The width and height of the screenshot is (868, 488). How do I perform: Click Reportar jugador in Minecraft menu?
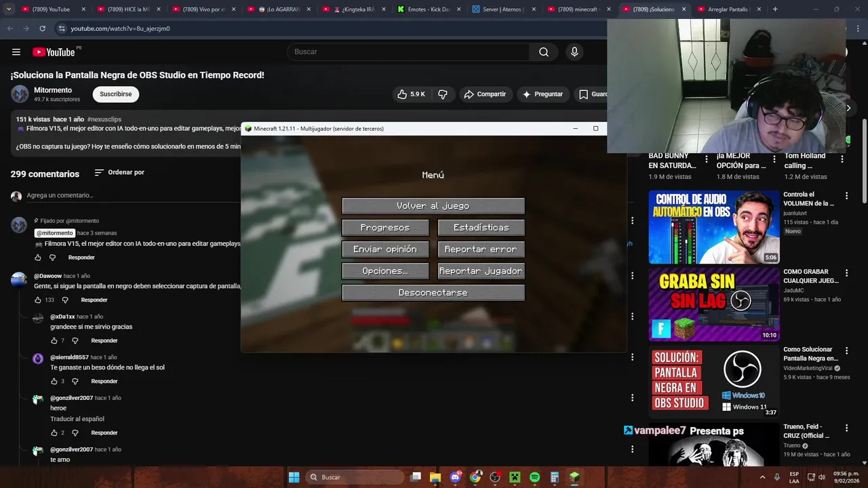[x=481, y=271]
